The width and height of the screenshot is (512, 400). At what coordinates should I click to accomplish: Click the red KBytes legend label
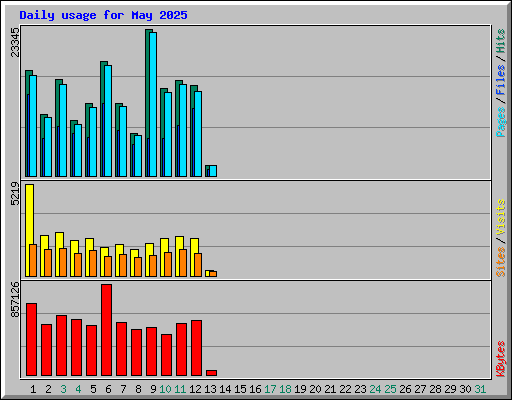pyautogui.click(x=501, y=359)
